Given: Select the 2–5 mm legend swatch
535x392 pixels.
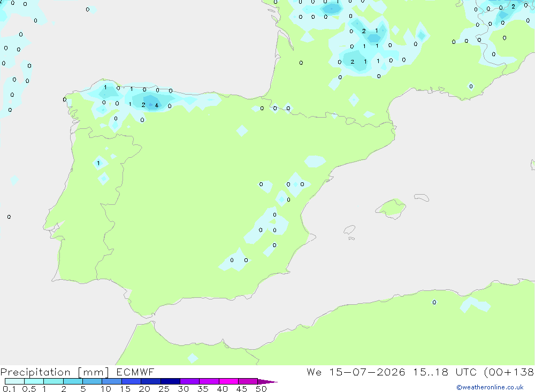Looking at the screenshot, I should [x=73, y=381].
